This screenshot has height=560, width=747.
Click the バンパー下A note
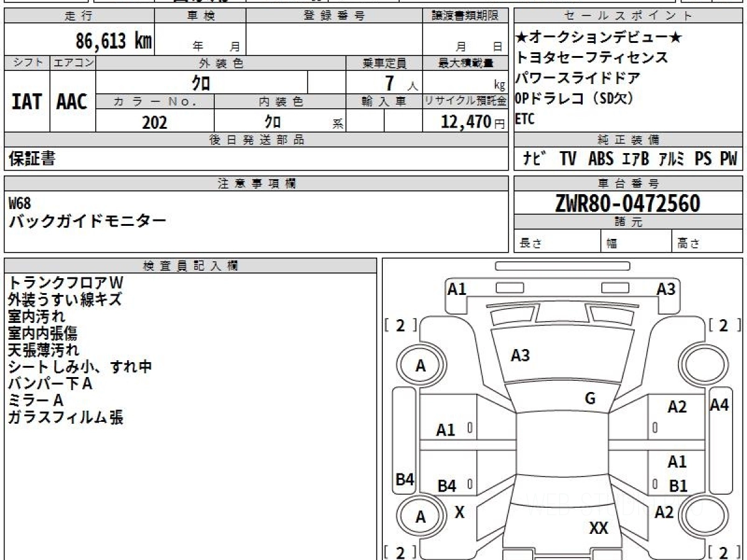click(x=50, y=383)
